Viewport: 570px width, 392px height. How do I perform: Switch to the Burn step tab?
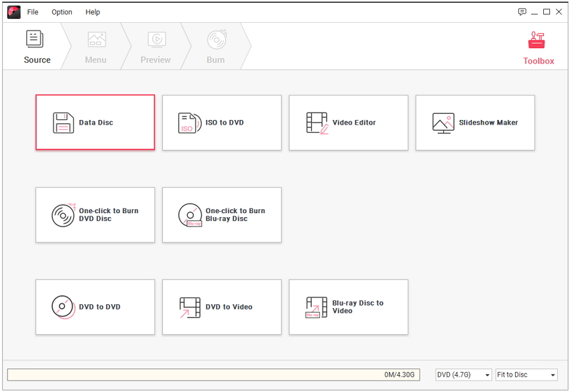215,46
